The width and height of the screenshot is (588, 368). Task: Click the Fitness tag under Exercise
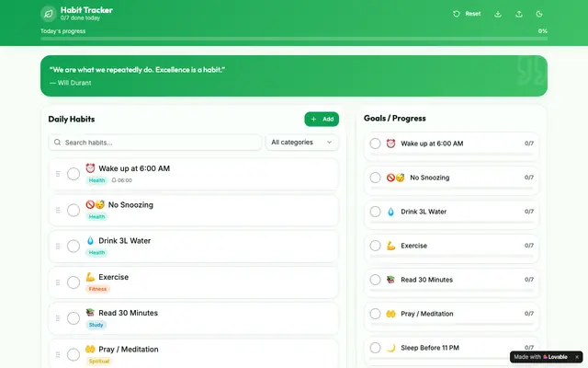point(98,289)
